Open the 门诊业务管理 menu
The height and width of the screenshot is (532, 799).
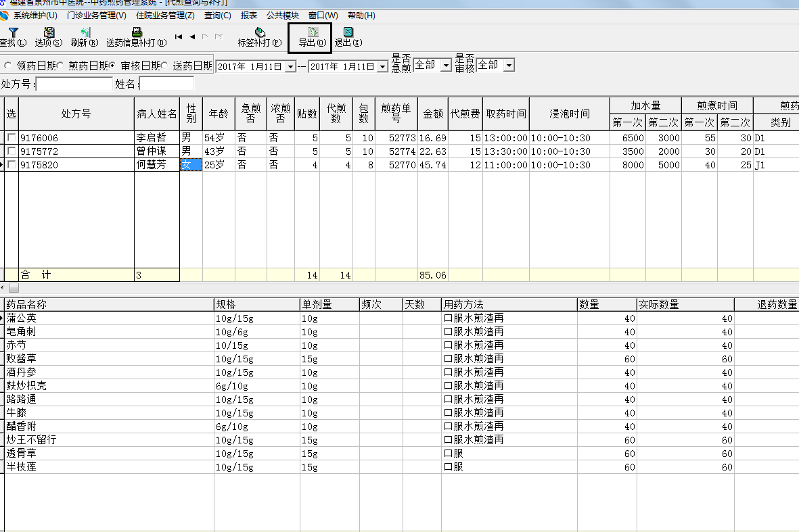pyautogui.click(x=96, y=15)
